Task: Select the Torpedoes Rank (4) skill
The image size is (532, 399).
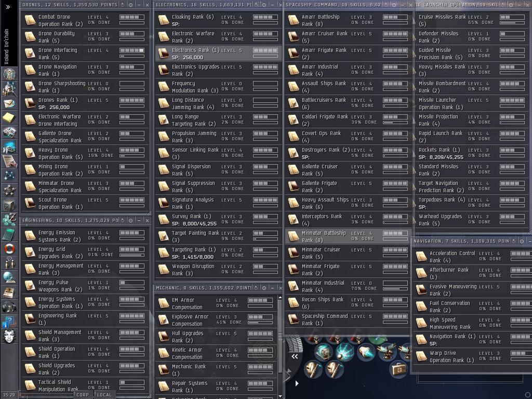Action: point(472,203)
